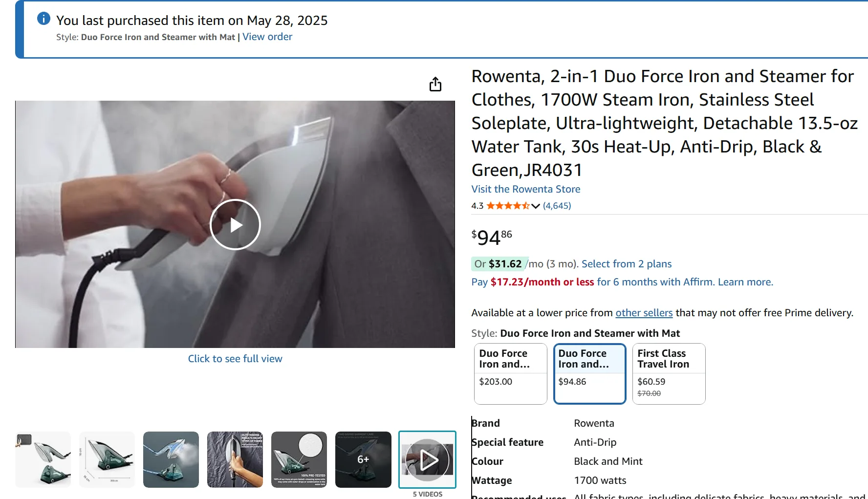Image resolution: width=868 pixels, height=499 pixels.
Task: Open the rating breakdown via the stars chevron
Action: (536, 206)
